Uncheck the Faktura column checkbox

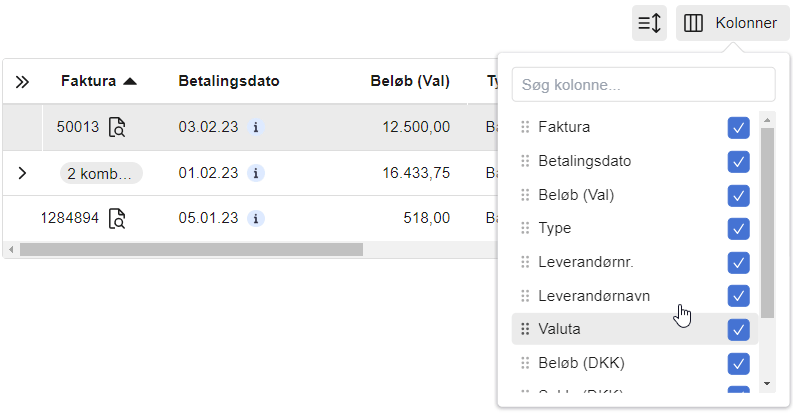tap(738, 127)
